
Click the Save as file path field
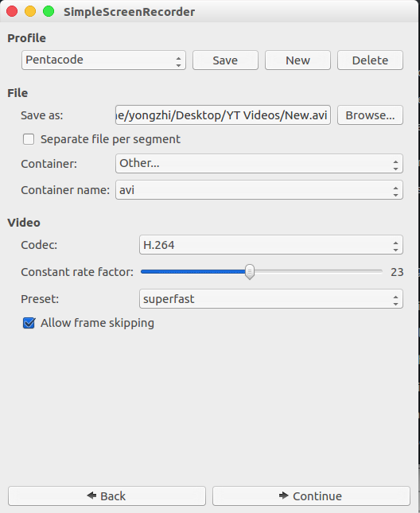point(223,115)
